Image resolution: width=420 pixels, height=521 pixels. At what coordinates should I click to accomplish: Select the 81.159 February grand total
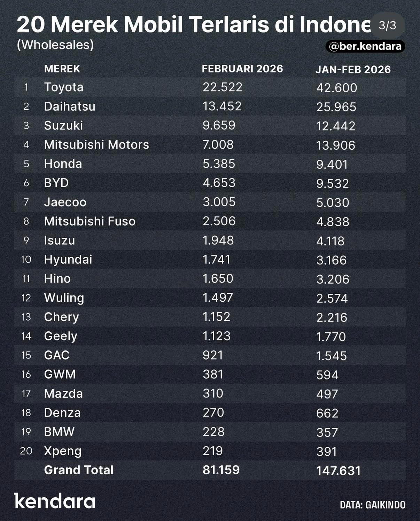221,470
